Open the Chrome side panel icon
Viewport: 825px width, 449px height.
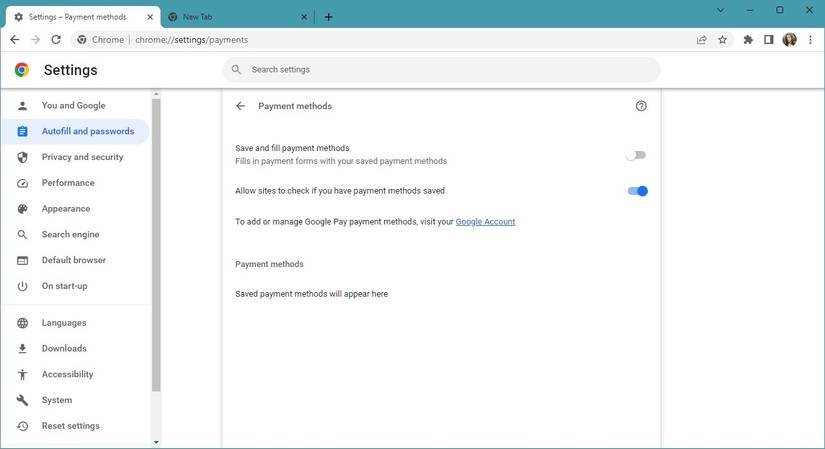coord(768,40)
